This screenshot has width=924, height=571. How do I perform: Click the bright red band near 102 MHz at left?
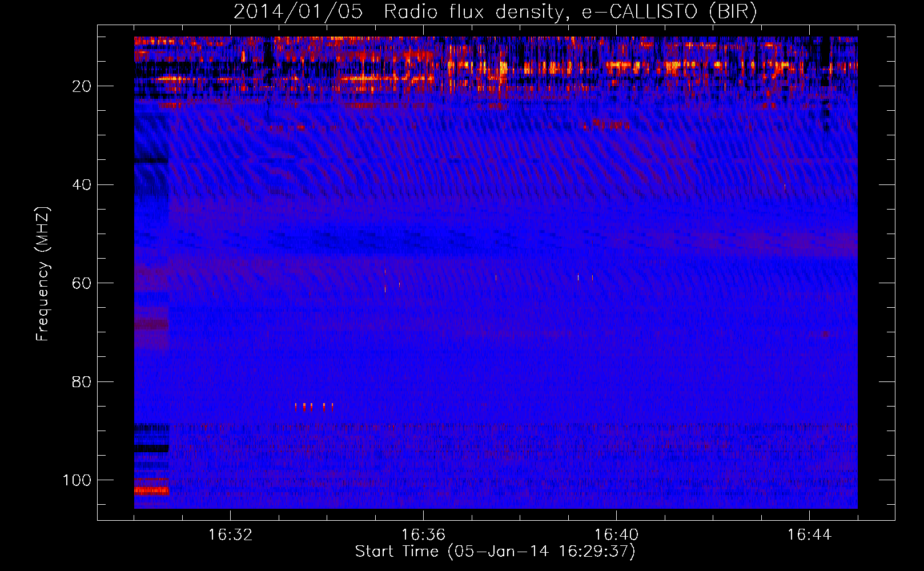pos(151,490)
